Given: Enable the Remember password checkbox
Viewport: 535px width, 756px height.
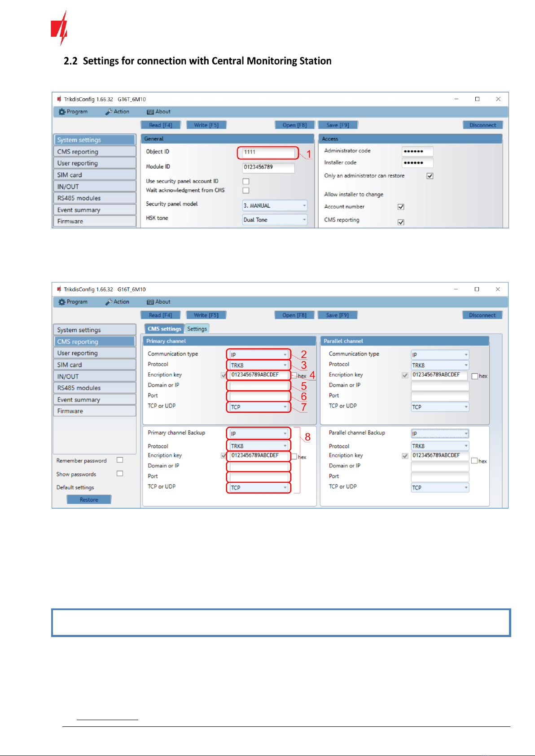Looking at the screenshot, I should (120, 460).
